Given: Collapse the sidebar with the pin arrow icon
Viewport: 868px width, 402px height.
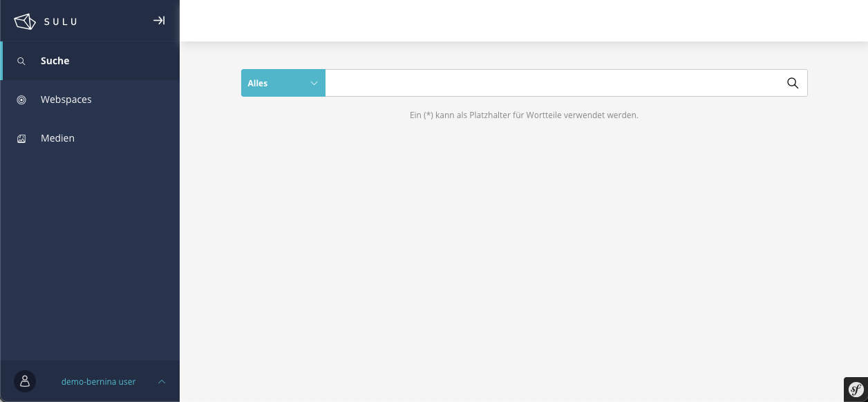Looking at the screenshot, I should [x=159, y=21].
